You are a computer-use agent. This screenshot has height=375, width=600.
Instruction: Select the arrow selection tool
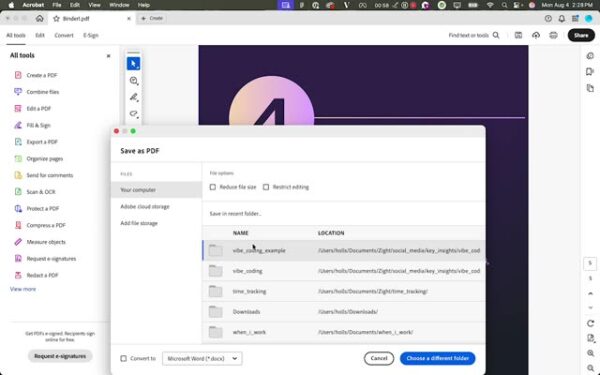(134, 64)
